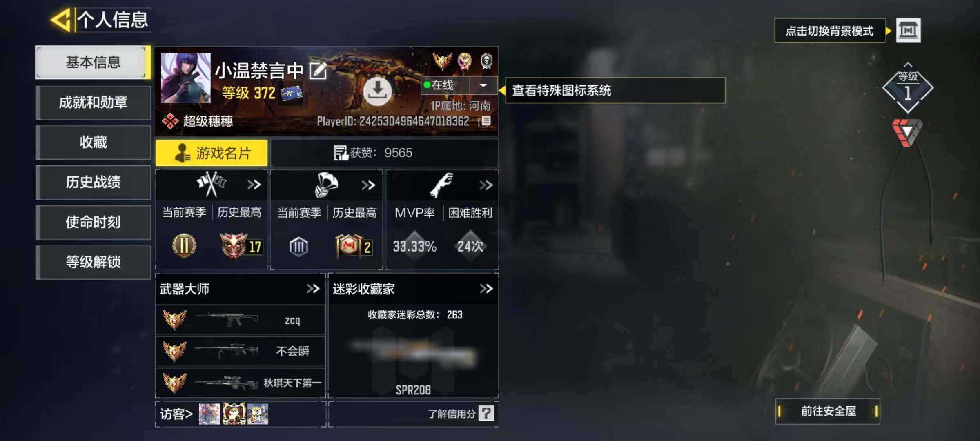Expand battle royale parachute stats arrows
980x441 pixels.
click(x=368, y=185)
